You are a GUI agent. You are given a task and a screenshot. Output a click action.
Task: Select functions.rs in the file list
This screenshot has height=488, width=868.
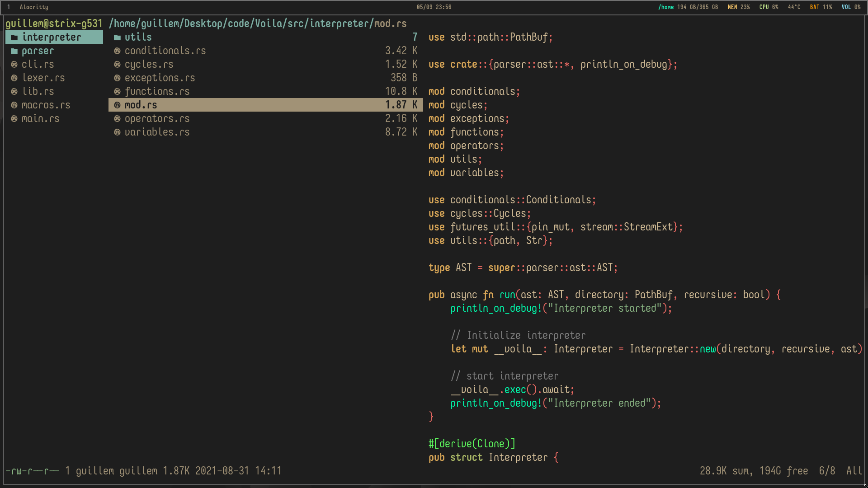(x=157, y=92)
